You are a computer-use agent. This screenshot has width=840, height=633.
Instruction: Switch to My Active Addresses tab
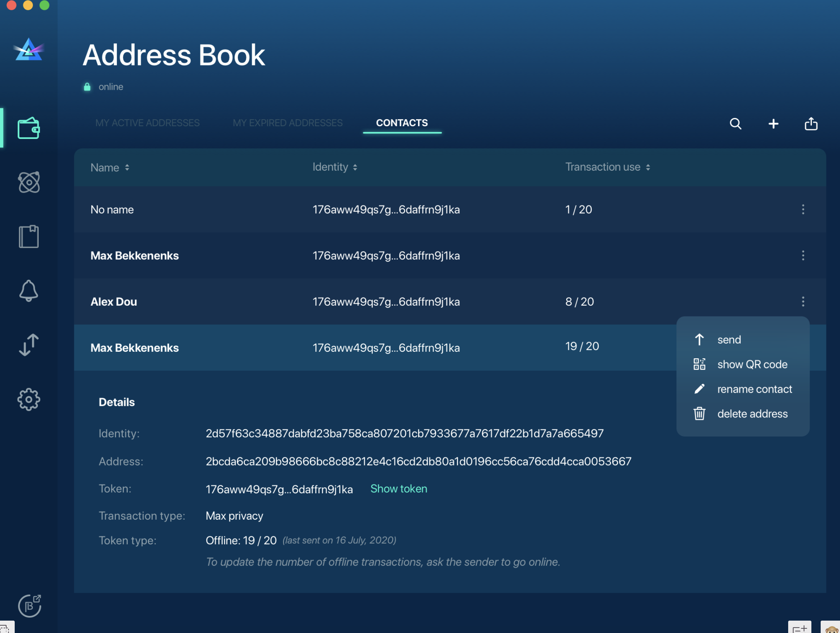pyautogui.click(x=147, y=123)
